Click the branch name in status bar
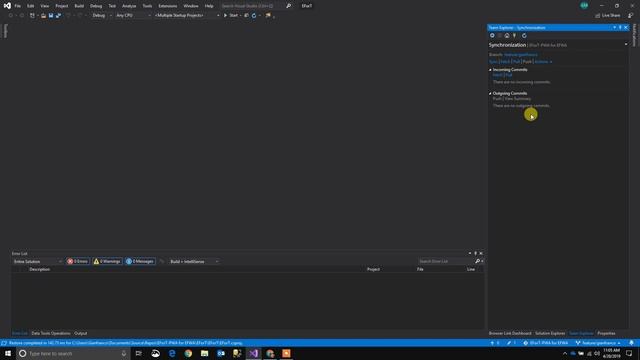This screenshot has width=640, height=360. point(598,343)
